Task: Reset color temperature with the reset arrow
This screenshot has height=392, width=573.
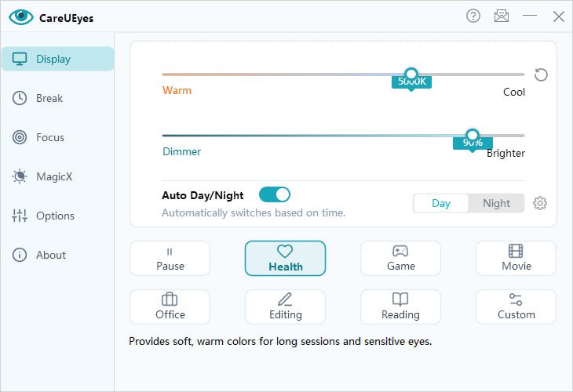Action: (x=541, y=74)
